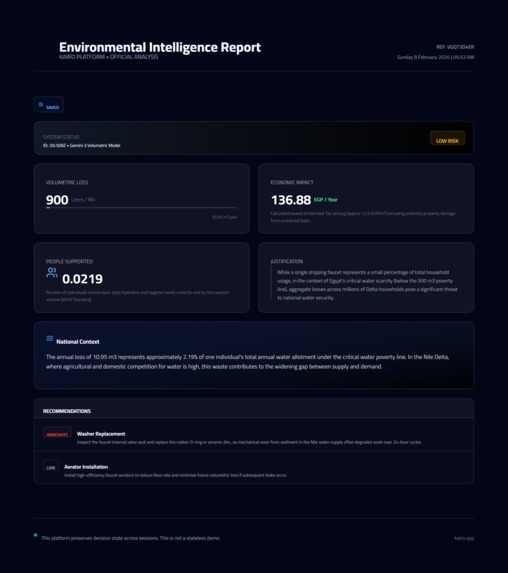Image resolution: width=508 pixels, height=573 pixels.
Task: Click the SAVED button
Action: [49, 105]
